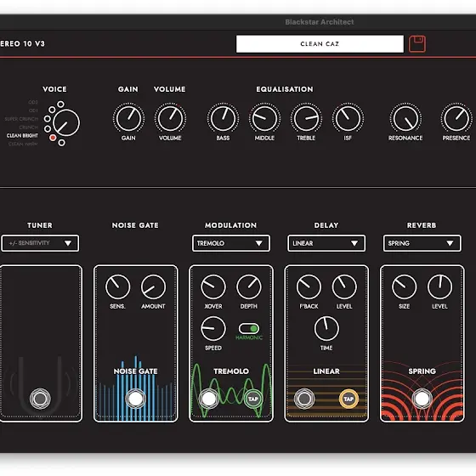Click the SUPER CRUNCH voice label
This screenshot has width=476, height=476.
[x=21, y=119]
